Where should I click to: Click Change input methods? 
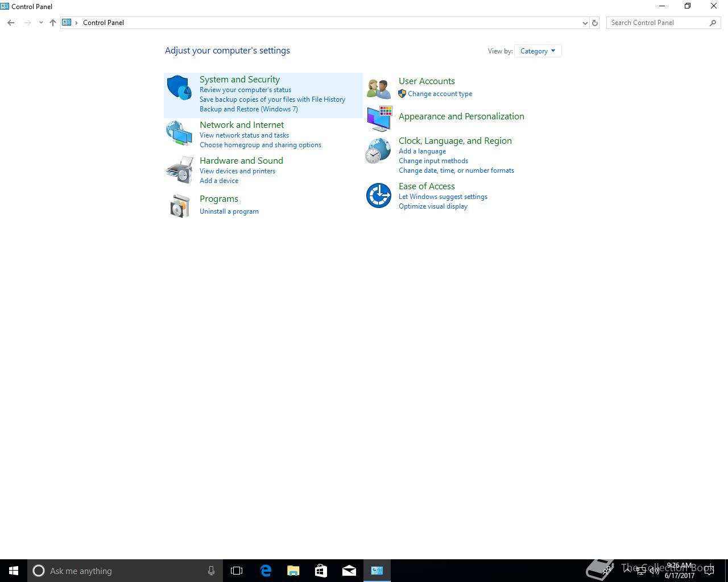[433, 161]
